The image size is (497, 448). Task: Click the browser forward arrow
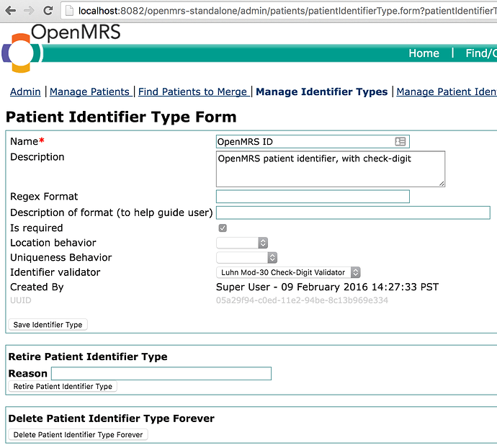click(29, 11)
